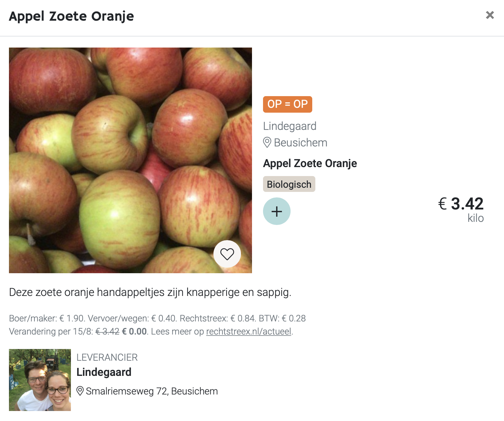This screenshot has height=421, width=504.
Task: Click the product description about handappeltjes
Action: 150,292
